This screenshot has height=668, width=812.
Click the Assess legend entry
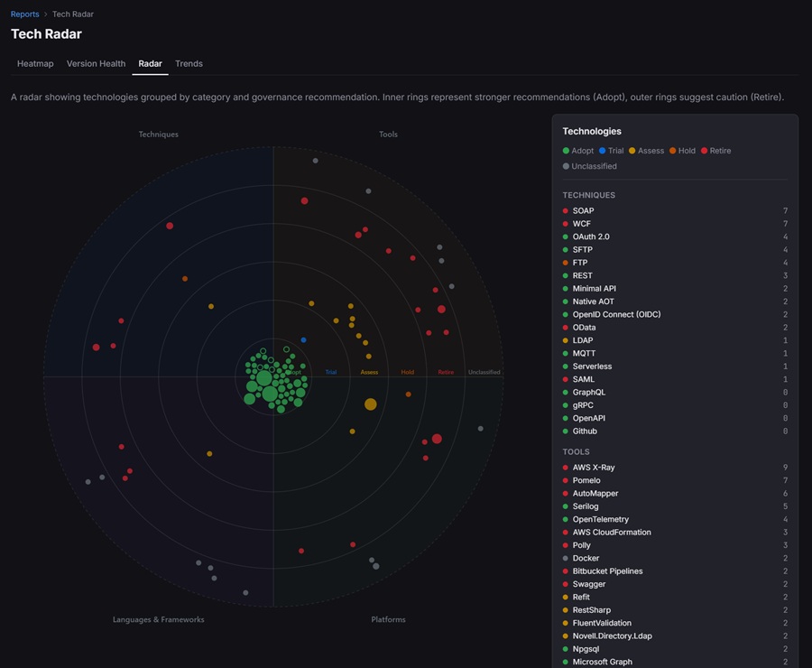(646, 151)
